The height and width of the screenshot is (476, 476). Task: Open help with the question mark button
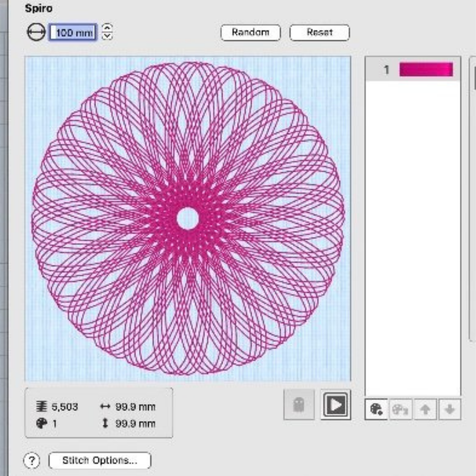tap(32, 460)
